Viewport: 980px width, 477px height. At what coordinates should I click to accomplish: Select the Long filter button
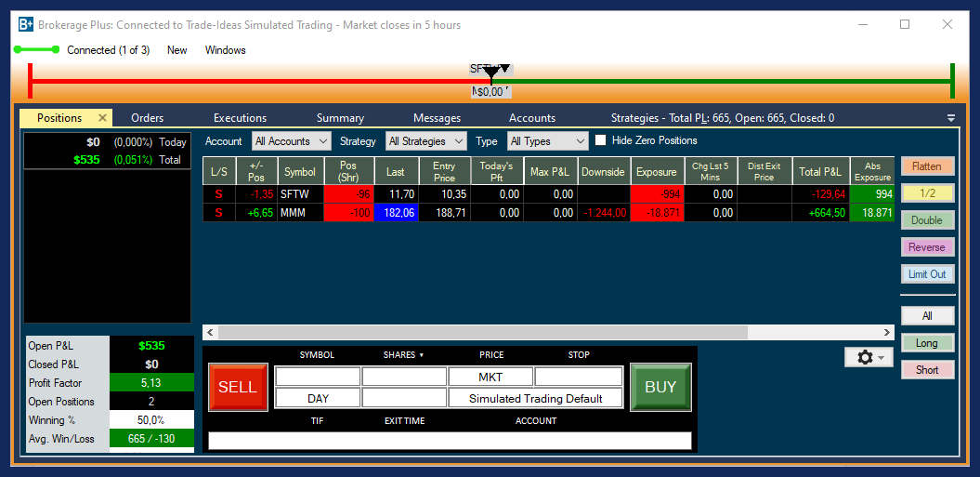click(x=927, y=343)
